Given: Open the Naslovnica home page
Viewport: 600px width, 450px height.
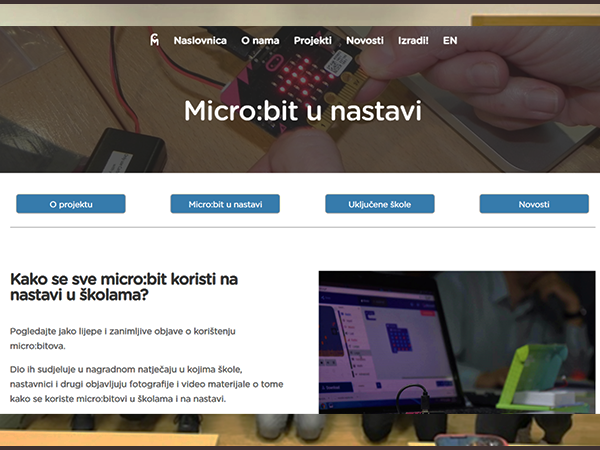Looking at the screenshot, I should click(200, 41).
